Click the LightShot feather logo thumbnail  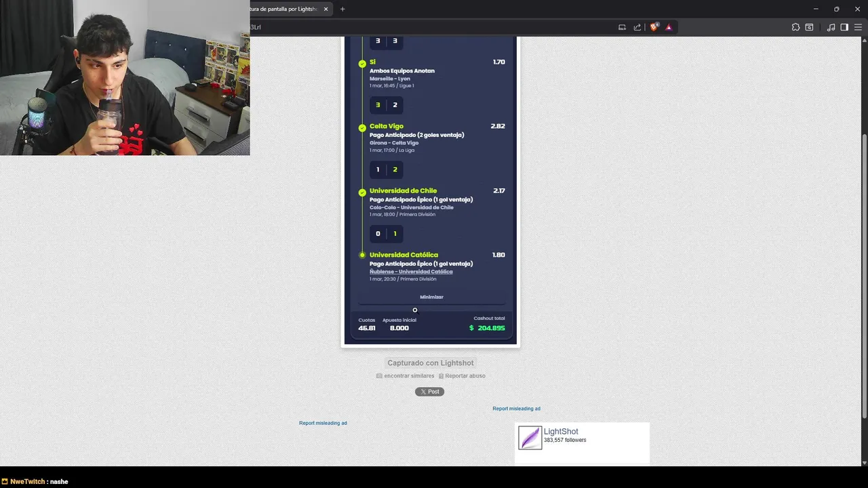(530, 437)
